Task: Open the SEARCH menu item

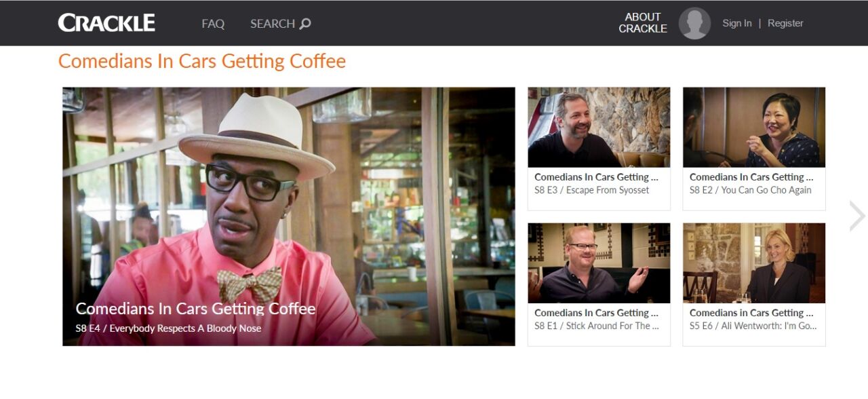Action: [280, 24]
